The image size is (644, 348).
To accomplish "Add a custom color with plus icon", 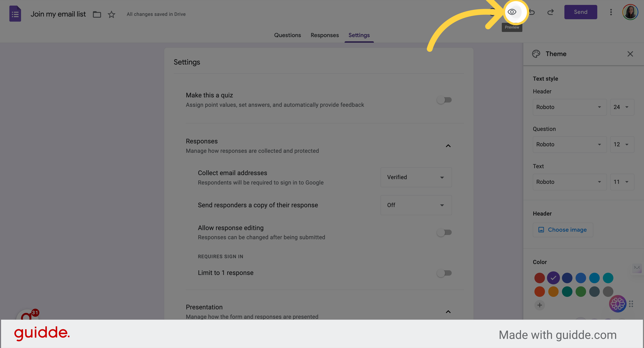I will tap(540, 305).
